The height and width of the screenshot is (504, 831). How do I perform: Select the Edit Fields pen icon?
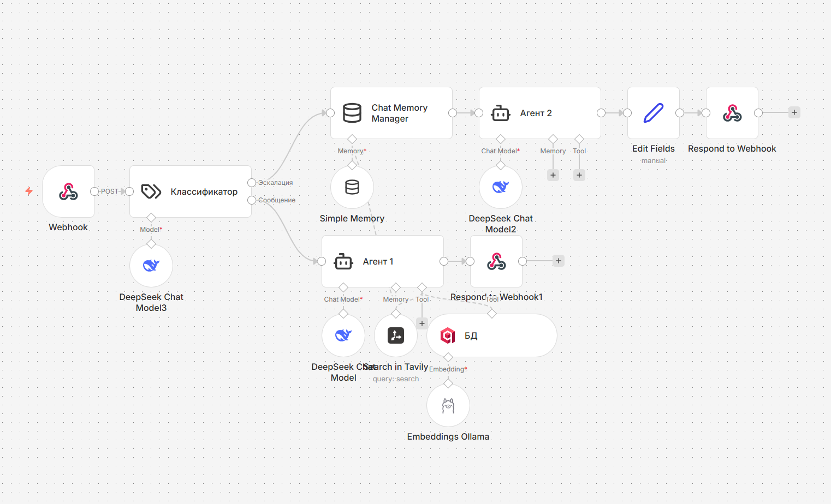[x=653, y=112]
